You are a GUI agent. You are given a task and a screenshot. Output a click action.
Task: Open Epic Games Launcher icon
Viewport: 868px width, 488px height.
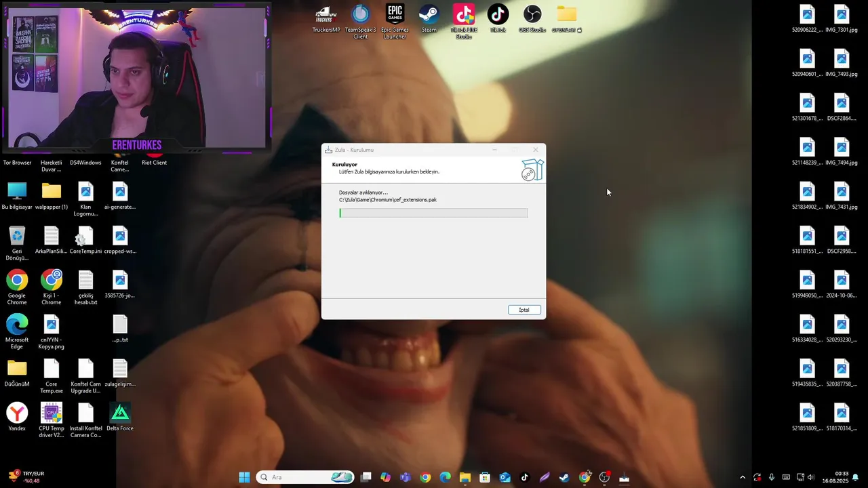(x=395, y=22)
